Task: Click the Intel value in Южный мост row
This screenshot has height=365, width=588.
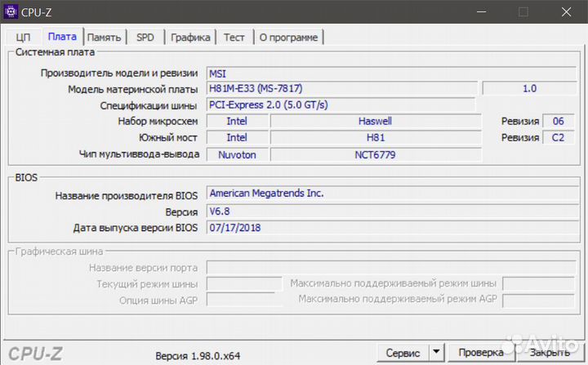Action: (237, 138)
